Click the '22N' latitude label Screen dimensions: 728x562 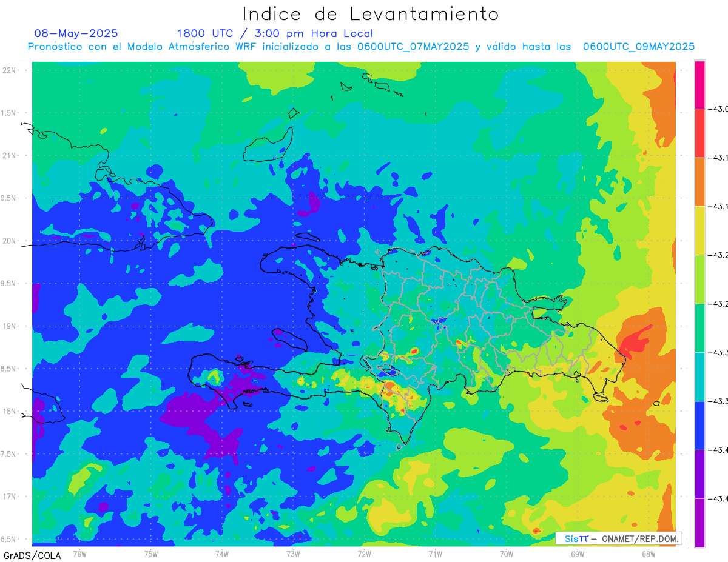click(10, 70)
